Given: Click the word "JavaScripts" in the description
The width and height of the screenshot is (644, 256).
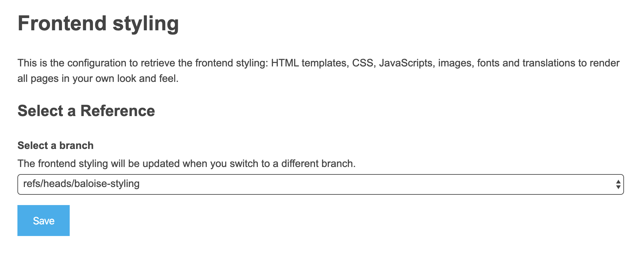Looking at the screenshot, I should click(x=406, y=63).
